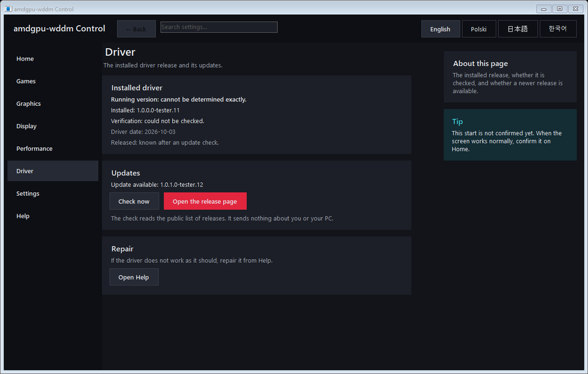Click 'The installed driver release and its updates.'
Screen dimensions: 588x374
163,65
